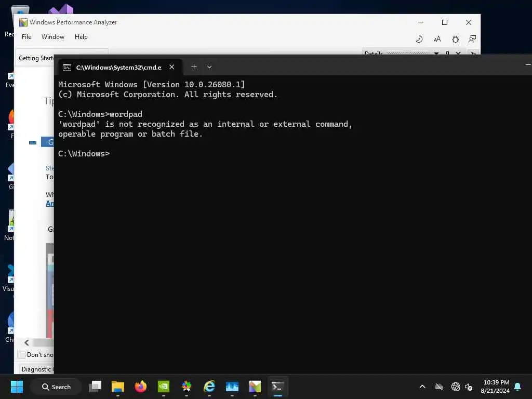Image resolution: width=532 pixels, height=399 pixels.
Task: Open File Explorer from taskbar
Action: pos(118,387)
